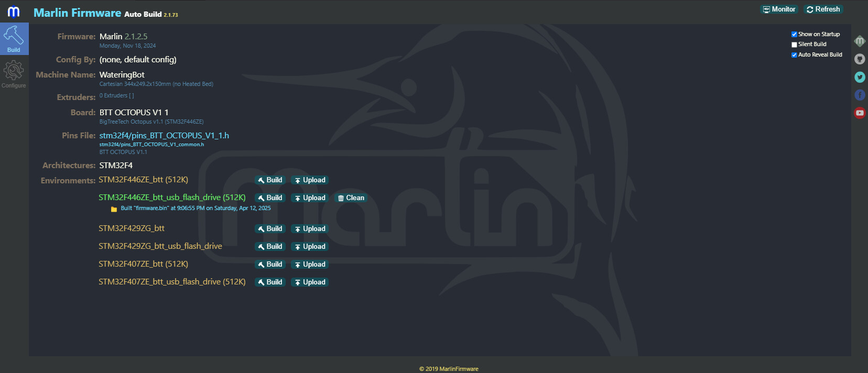
Task: Click the © 2019 MarlinFirmware footer
Action: 449,369
